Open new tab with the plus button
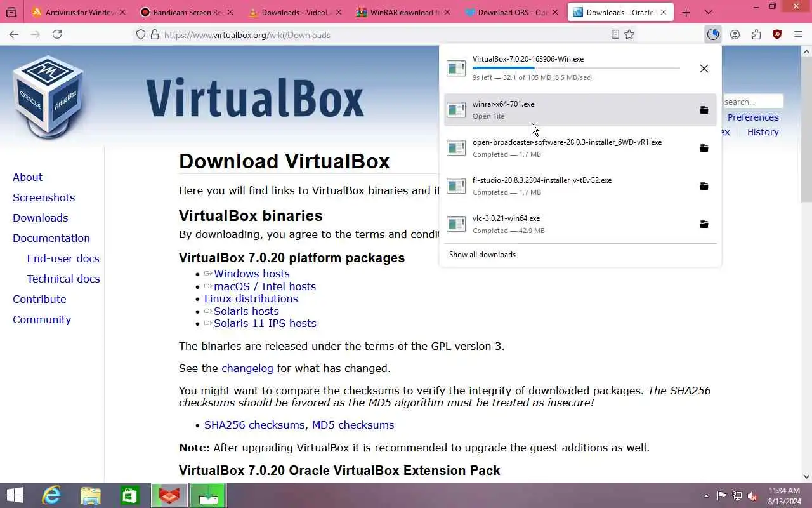 click(686, 12)
